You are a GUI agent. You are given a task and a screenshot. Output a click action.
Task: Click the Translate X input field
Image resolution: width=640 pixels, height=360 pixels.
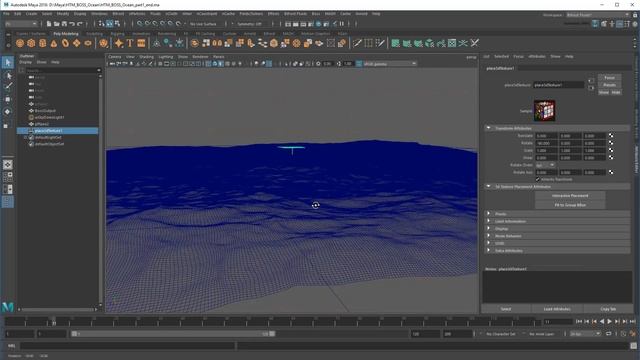click(x=547, y=136)
